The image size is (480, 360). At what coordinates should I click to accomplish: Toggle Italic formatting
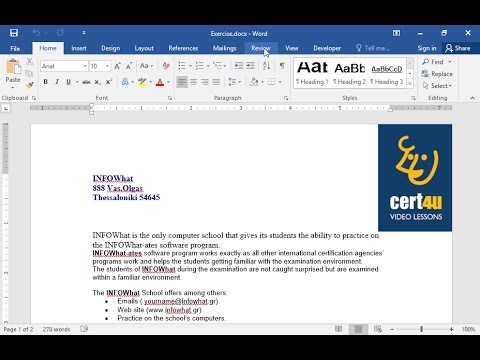tap(57, 82)
